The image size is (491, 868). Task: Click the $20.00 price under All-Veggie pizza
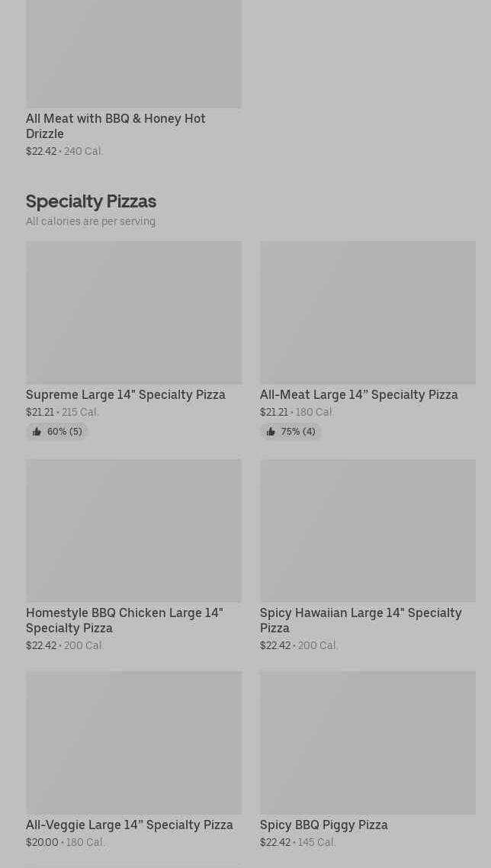(x=42, y=842)
